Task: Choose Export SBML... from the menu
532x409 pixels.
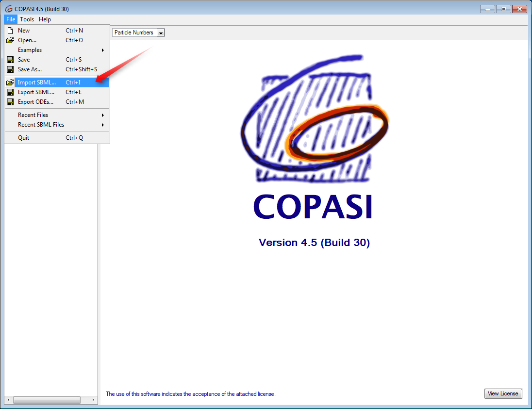Action: pyautogui.click(x=57, y=92)
